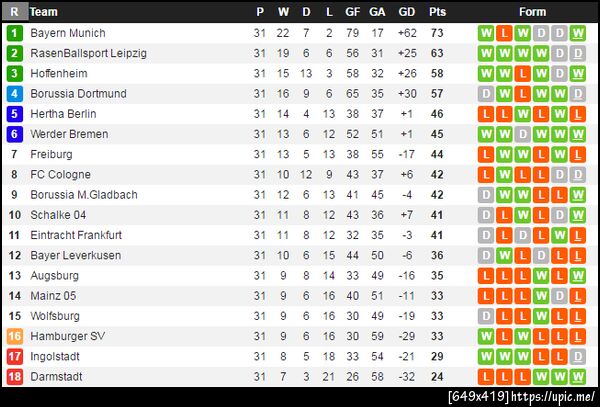This screenshot has height=407, width=600.
Task: Click the Pts column header
Action: 437,12
